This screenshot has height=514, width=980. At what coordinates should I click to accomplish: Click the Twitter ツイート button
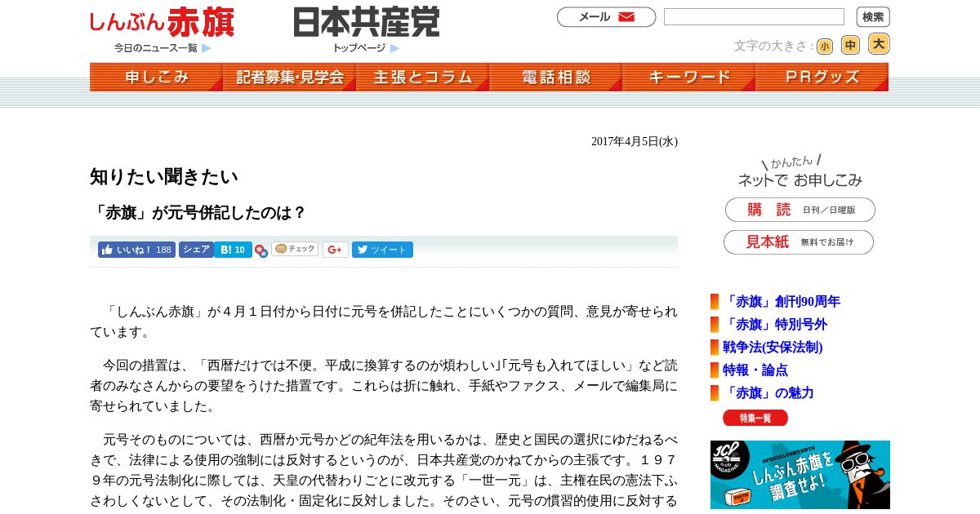click(x=382, y=250)
